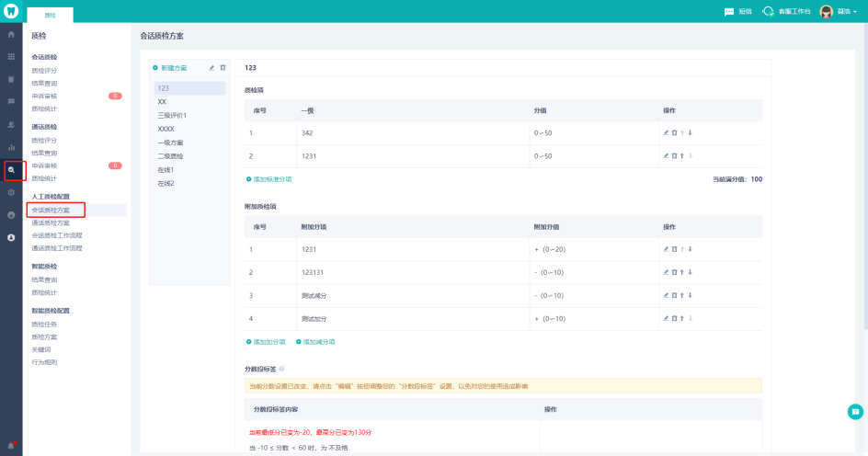
Task: Open 质检评分 under 会话质检
Action: (x=44, y=71)
